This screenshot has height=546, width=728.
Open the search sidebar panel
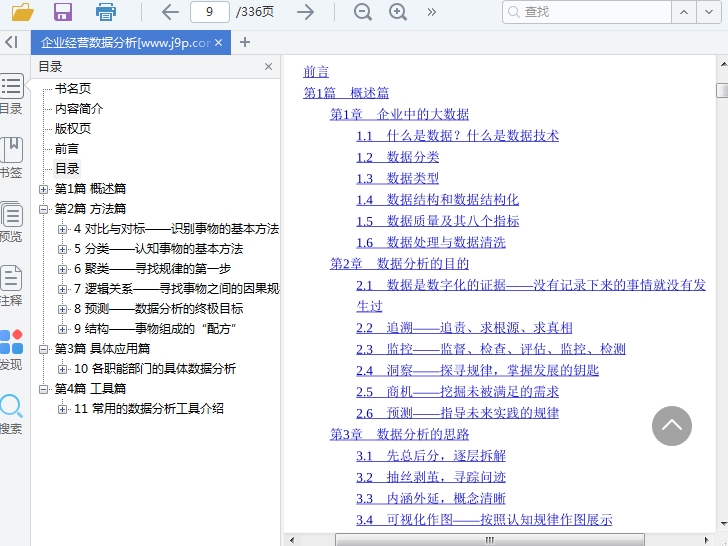(11, 413)
